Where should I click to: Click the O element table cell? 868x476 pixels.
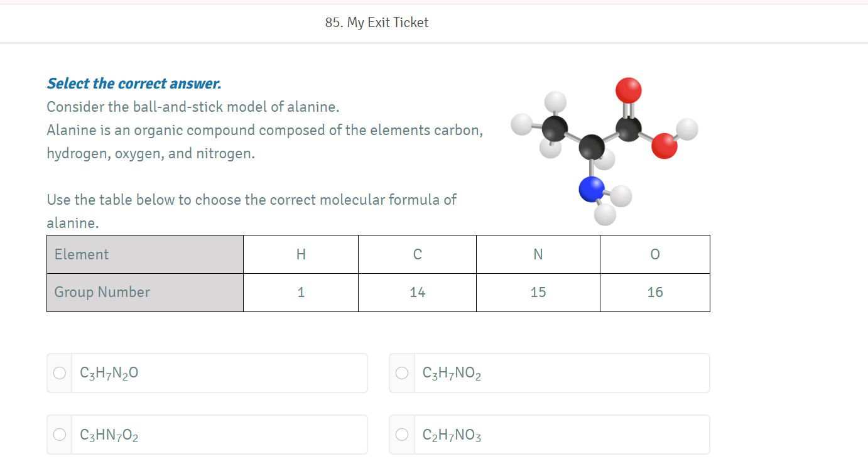655,254
